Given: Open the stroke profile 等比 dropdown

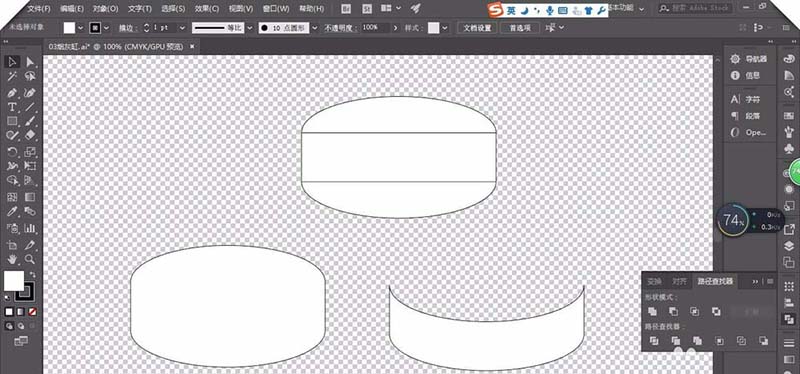Looking at the screenshot, I should pyautogui.click(x=250, y=28).
